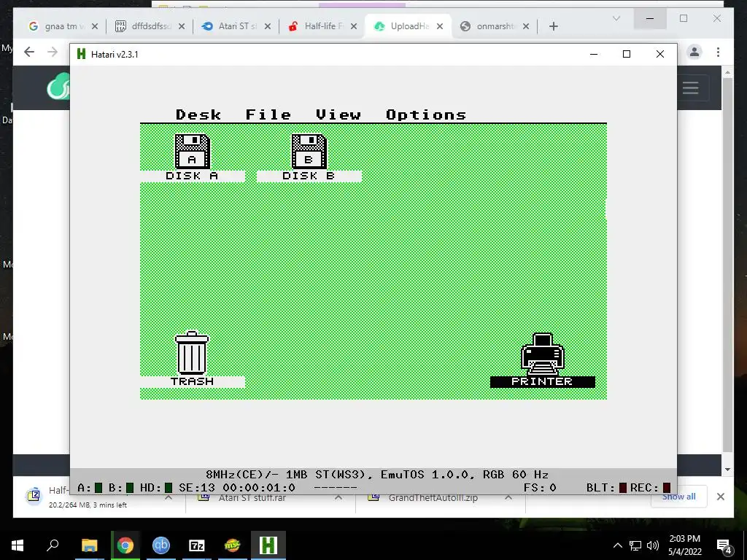Select the Disk B floppy icon
Image resolution: width=747 pixels, height=560 pixels.
tap(309, 152)
